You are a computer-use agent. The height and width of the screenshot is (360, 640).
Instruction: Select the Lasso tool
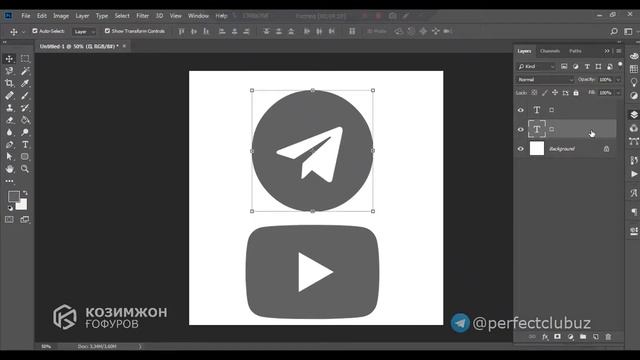(9, 71)
